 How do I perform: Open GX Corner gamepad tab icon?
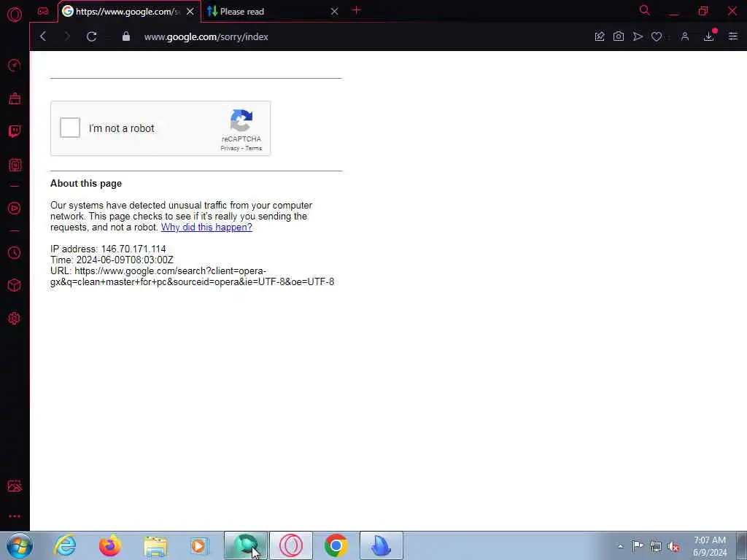pos(43,12)
